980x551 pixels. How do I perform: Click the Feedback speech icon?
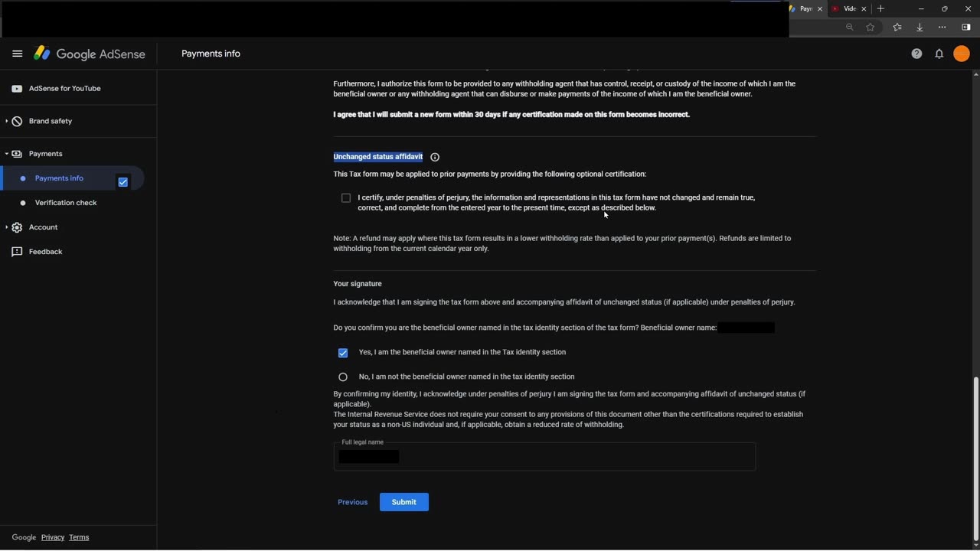pyautogui.click(x=17, y=252)
